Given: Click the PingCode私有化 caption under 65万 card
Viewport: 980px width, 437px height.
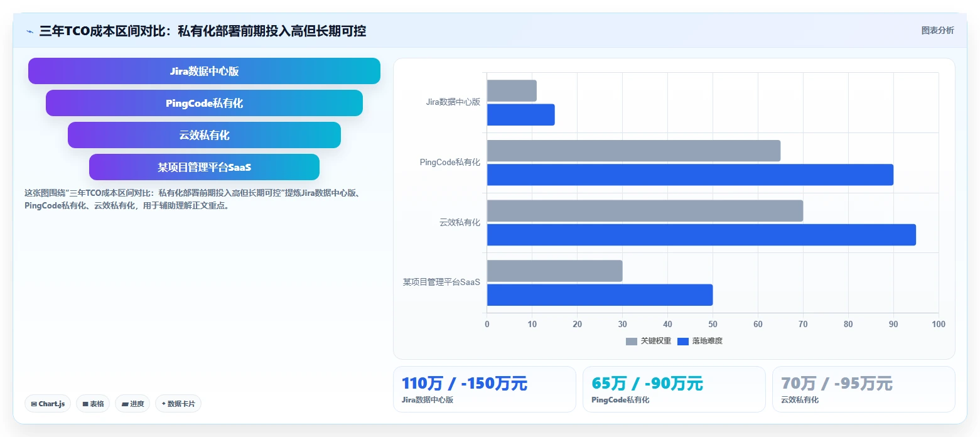Looking at the screenshot, I should [x=620, y=400].
